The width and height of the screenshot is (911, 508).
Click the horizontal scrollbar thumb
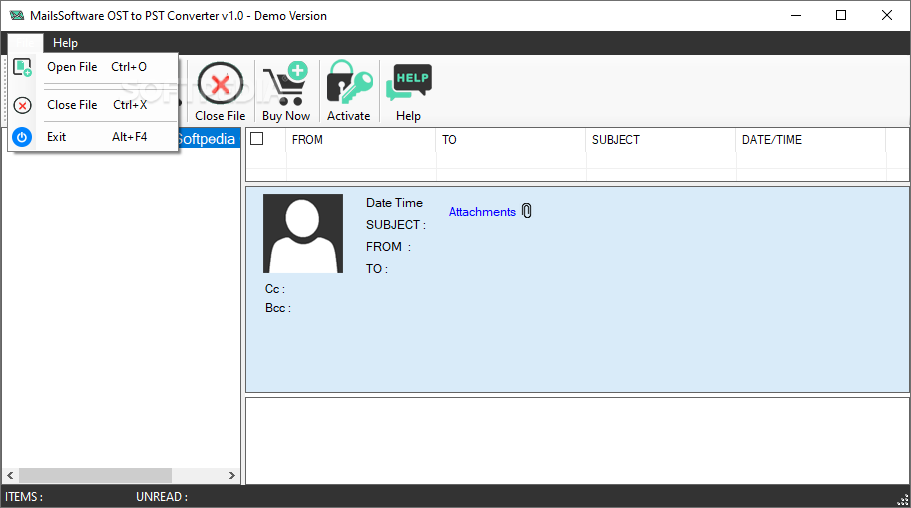pos(95,475)
